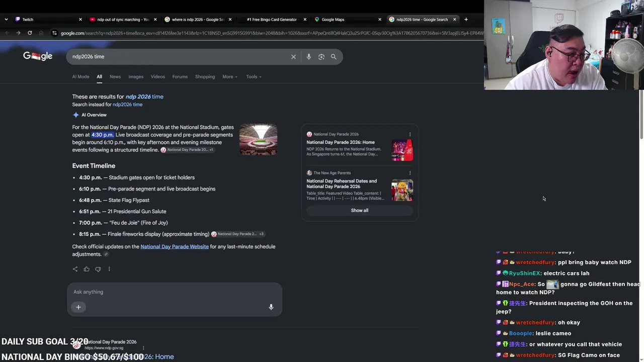Select the AI Mode search tab
This screenshot has height=362, width=644.
80,77
